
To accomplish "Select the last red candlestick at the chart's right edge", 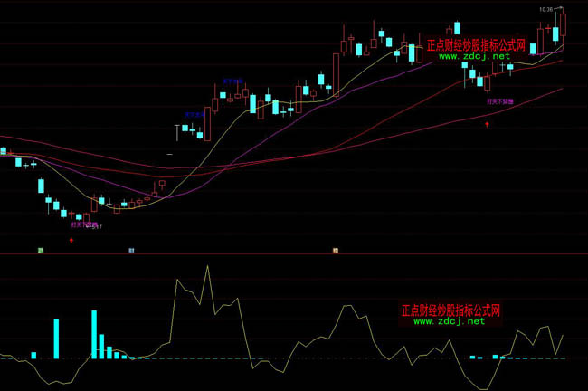I will (562, 24).
